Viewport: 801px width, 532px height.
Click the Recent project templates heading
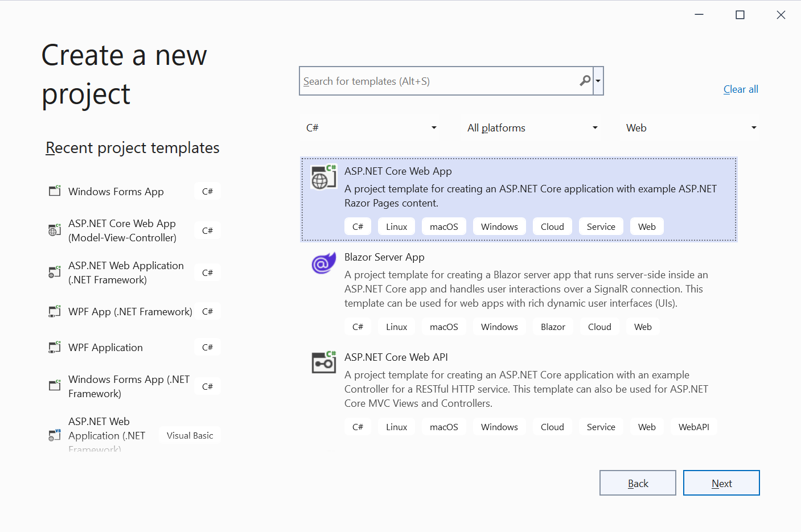pyautogui.click(x=133, y=148)
